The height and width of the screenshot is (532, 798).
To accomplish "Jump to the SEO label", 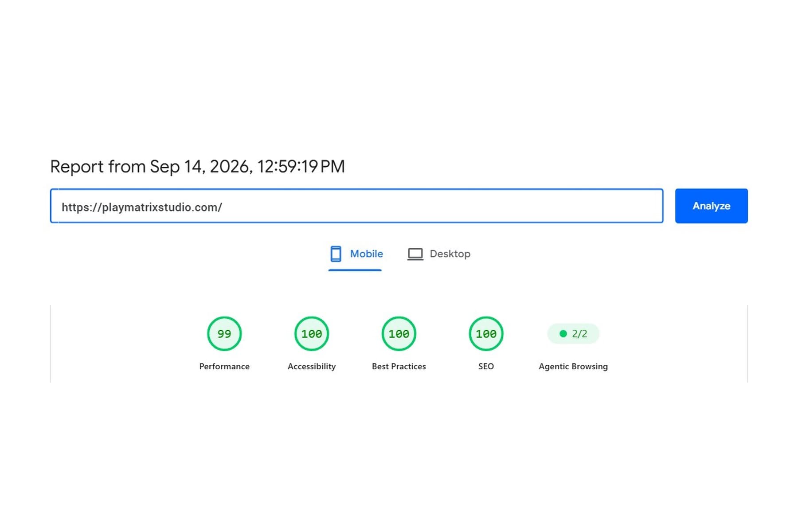I will coord(486,366).
